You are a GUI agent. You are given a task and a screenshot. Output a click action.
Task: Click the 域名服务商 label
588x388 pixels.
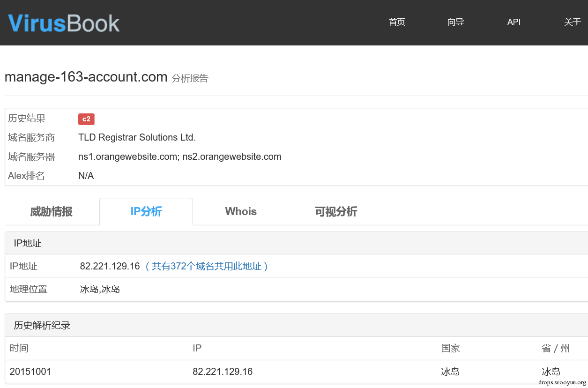[x=31, y=138]
